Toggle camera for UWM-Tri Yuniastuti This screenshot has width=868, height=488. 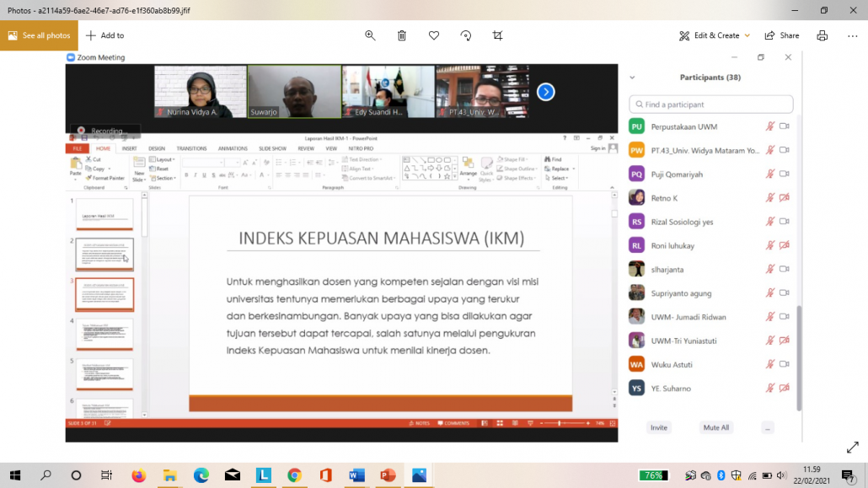tap(785, 341)
